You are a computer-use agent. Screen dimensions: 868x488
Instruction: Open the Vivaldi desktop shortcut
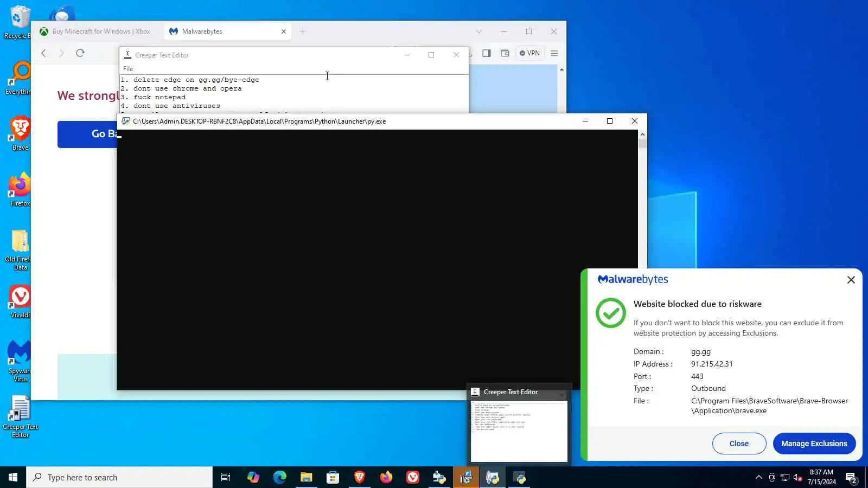coord(20,301)
